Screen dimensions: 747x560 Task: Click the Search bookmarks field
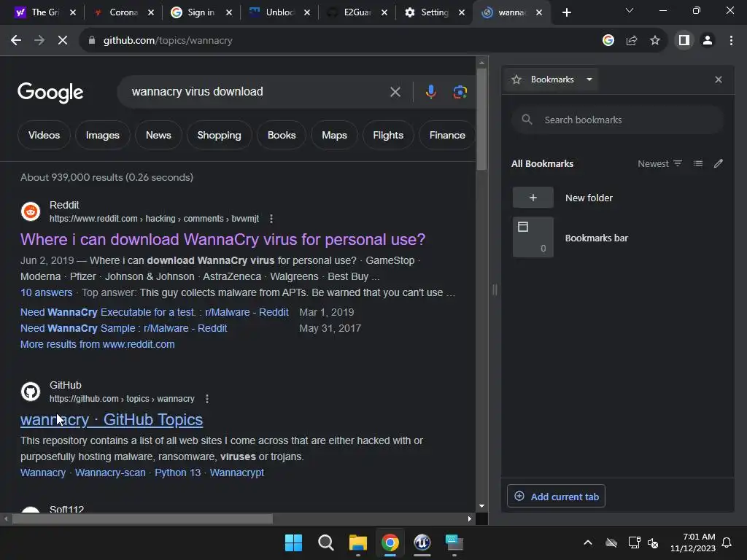coord(618,120)
